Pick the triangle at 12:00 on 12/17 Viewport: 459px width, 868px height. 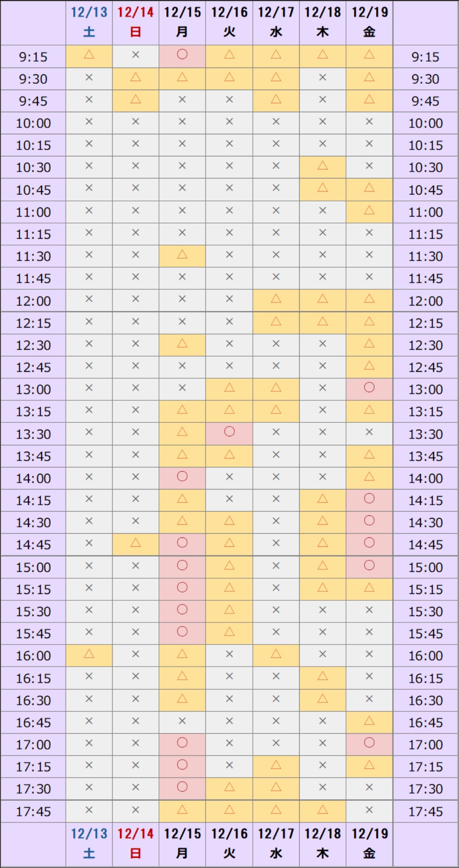coord(276,299)
